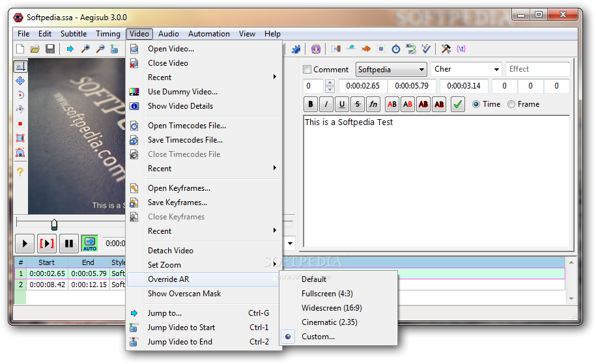Select the drag subtitles move tool
Image resolution: width=596 pixels, height=364 pixels.
20,81
